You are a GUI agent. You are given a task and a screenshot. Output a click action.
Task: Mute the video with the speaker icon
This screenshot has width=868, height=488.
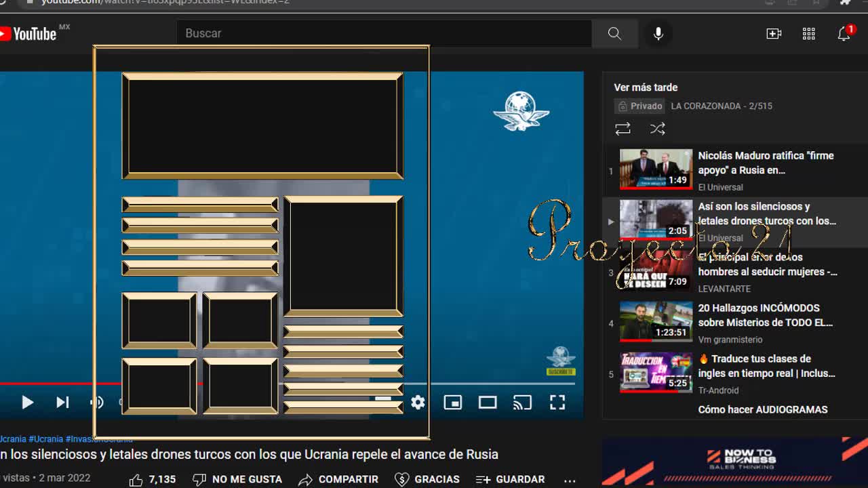97,403
